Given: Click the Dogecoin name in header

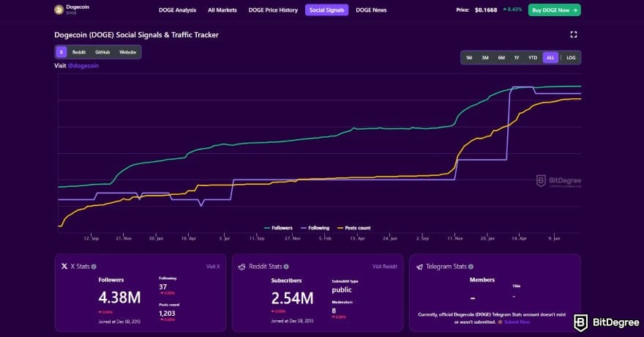Looking at the screenshot, I should click(x=78, y=7).
